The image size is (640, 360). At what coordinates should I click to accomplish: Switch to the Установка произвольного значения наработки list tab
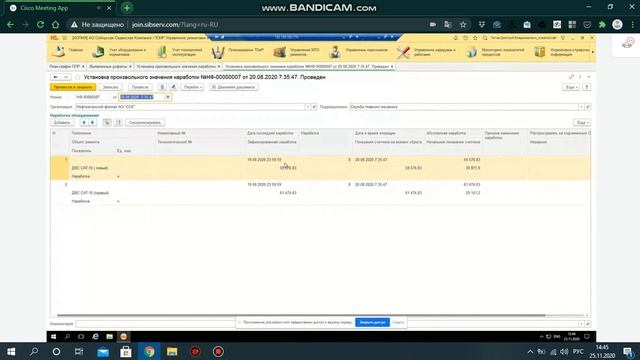pos(176,67)
